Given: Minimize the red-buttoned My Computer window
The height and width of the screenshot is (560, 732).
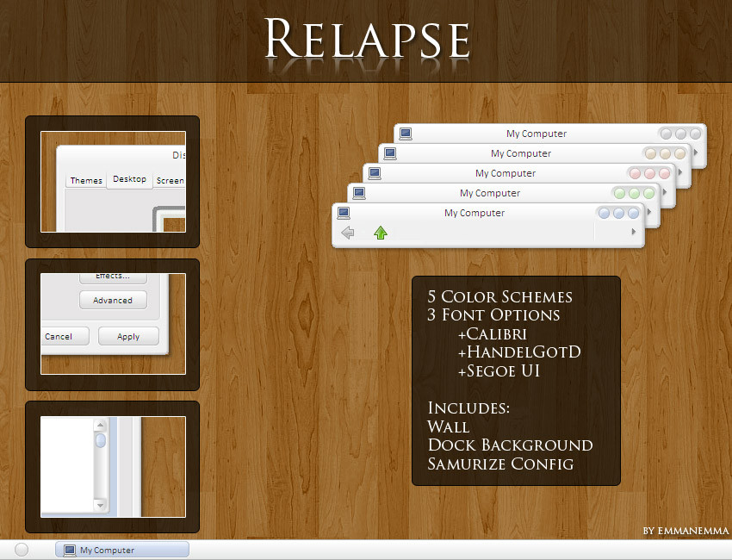Looking at the screenshot, I should pos(635,174).
